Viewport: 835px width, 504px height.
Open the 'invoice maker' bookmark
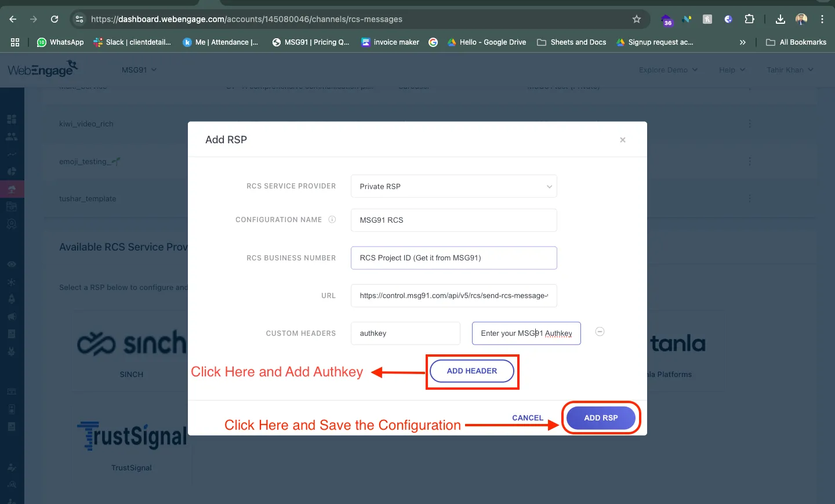[390, 42]
